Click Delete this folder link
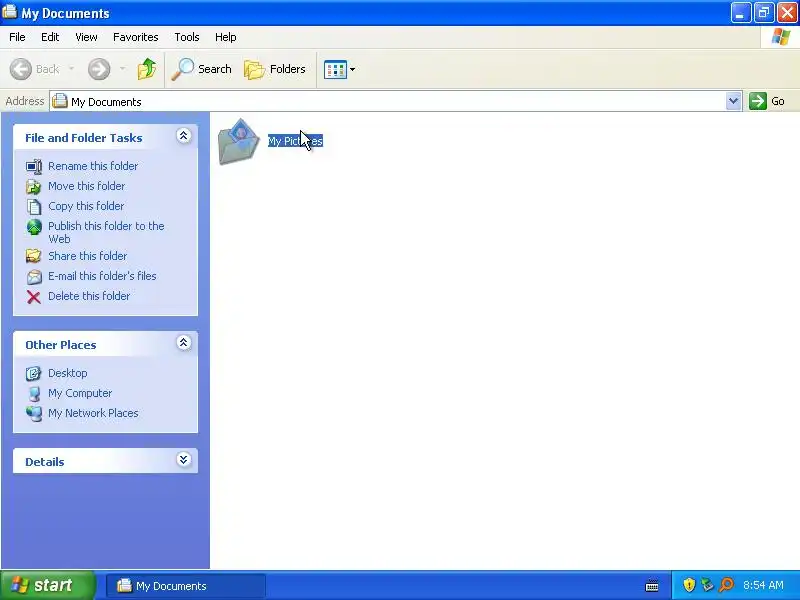 tap(89, 296)
